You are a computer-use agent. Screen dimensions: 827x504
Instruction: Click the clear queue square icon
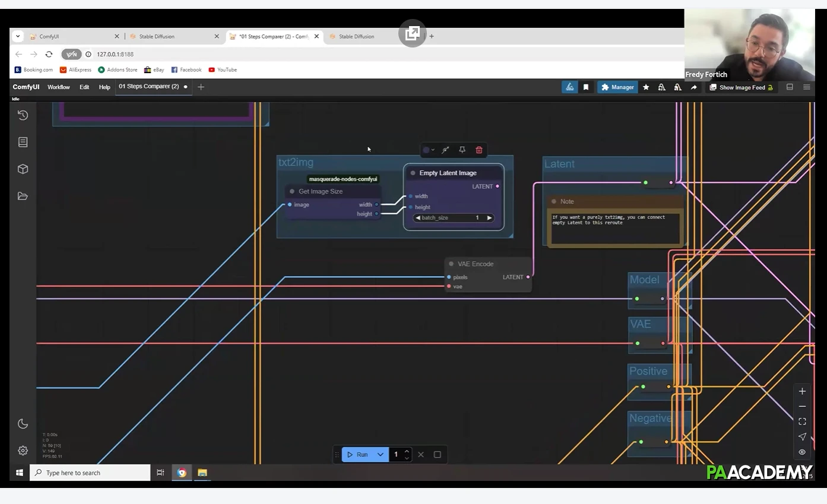point(438,455)
